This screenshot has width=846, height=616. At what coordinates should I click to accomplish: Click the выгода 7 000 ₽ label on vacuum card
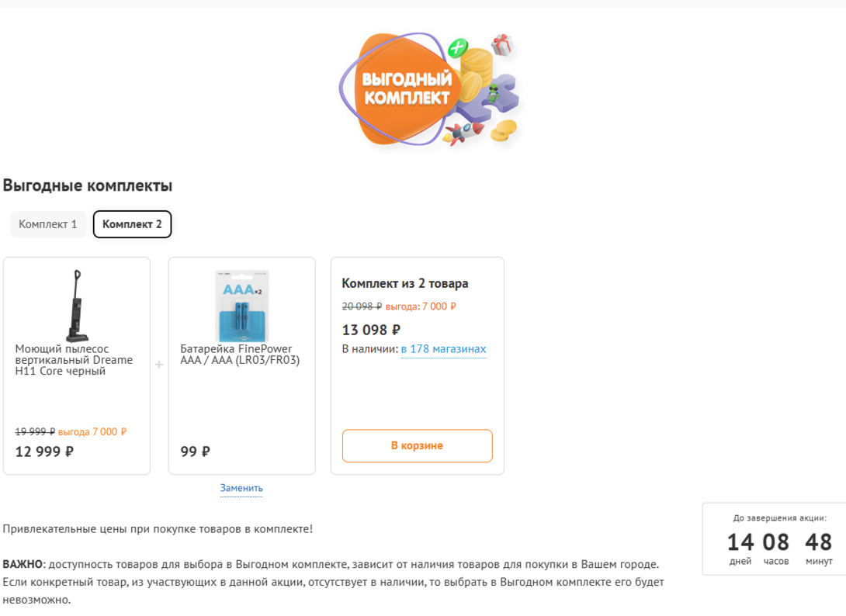tap(92, 431)
